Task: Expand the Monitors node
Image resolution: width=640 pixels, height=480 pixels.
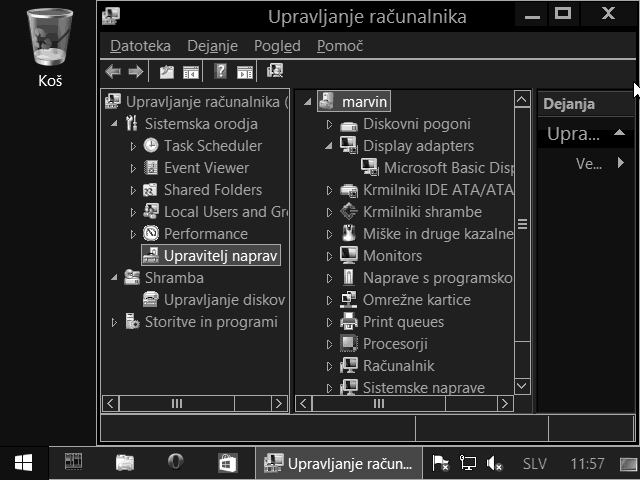Action: tap(329, 256)
